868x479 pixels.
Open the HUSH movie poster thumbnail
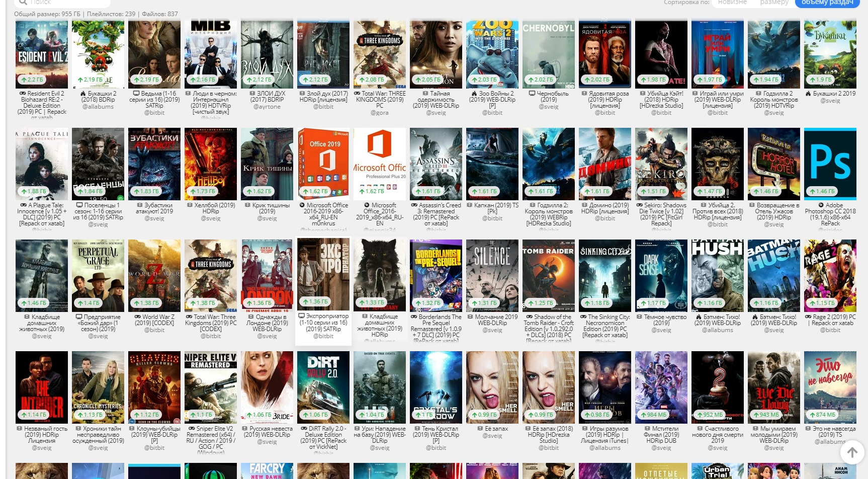718,276
